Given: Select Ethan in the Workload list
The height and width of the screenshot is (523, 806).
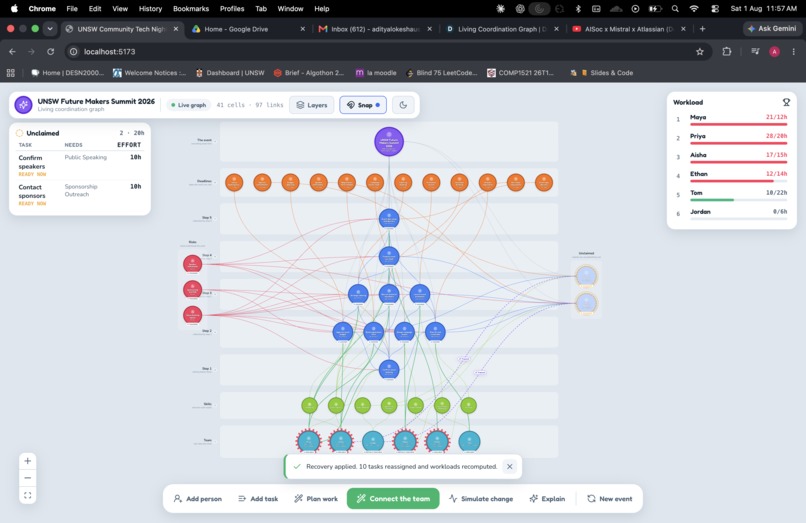Looking at the screenshot, I should (730, 175).
